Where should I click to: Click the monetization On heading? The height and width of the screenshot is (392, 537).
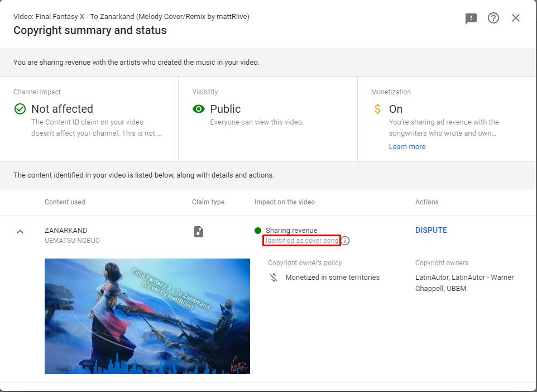click(396, 109)
